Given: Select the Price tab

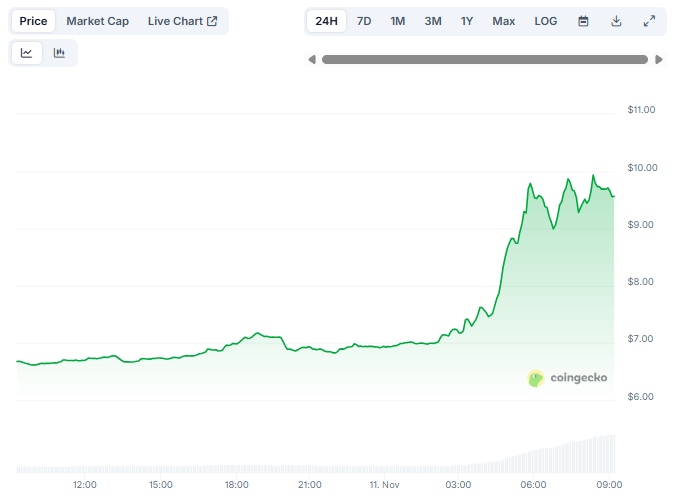Looking at the screenshot, I should pos(33,21).
